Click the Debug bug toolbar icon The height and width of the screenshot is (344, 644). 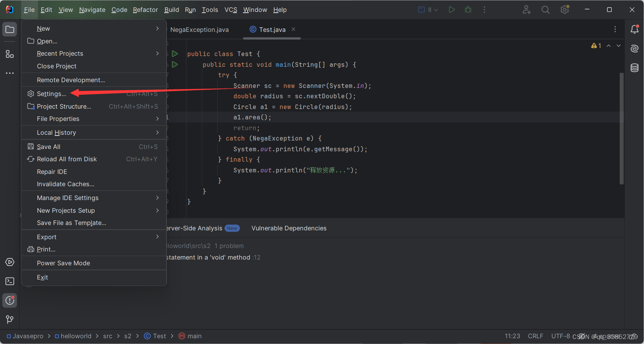coord(468,10)
